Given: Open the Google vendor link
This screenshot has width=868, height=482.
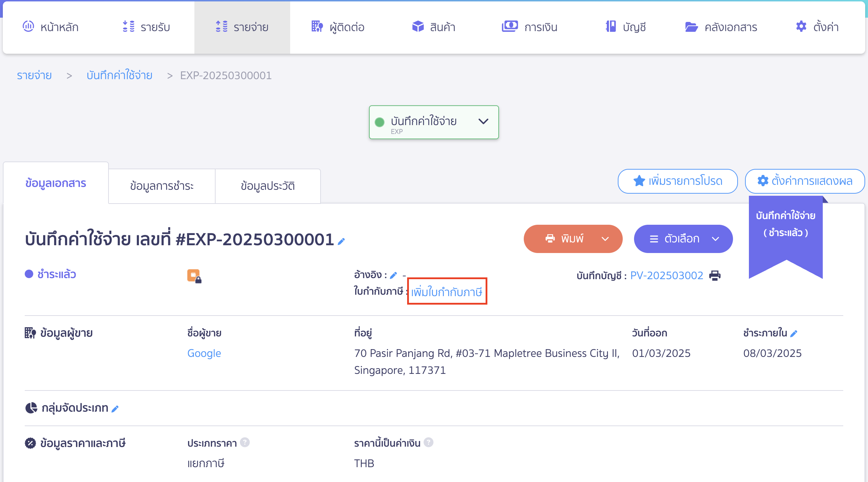Looking at the screenshot, I should tap(204, 353).
